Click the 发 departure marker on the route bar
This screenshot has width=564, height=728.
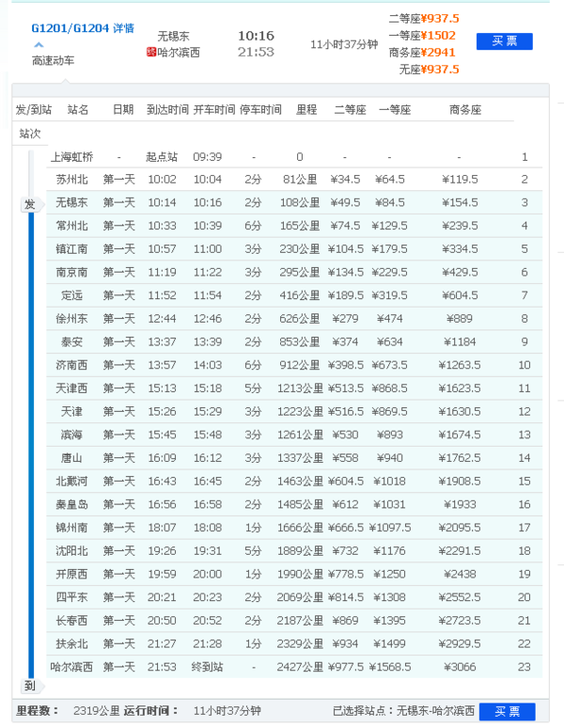(31, 205)
